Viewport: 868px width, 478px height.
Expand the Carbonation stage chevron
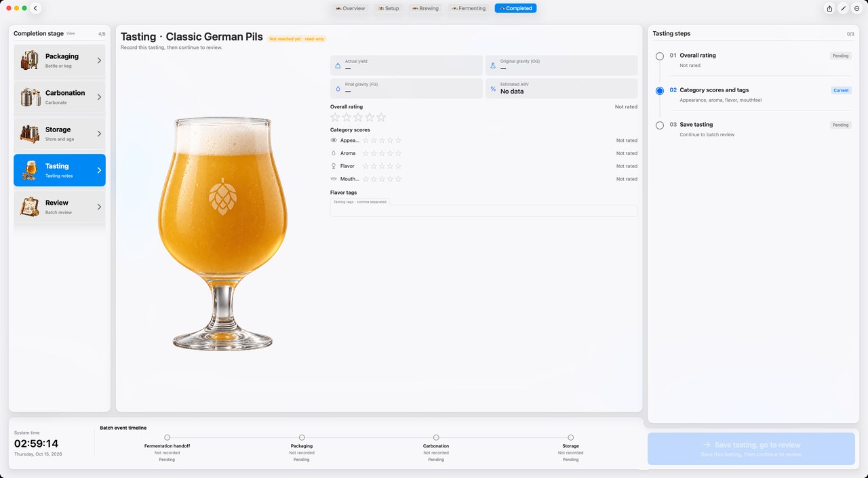pyautogui.click(x=99, y=97)
